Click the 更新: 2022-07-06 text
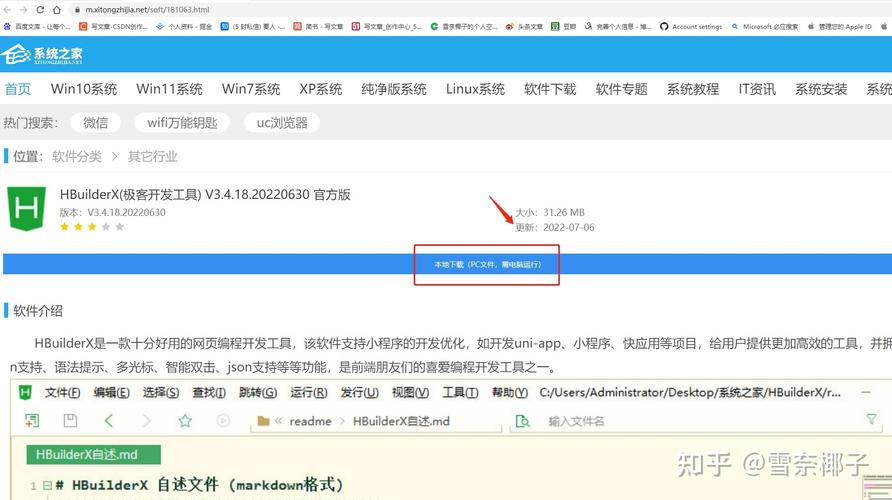The height and width of the screenshot is (500, 892). coord(555,228)
